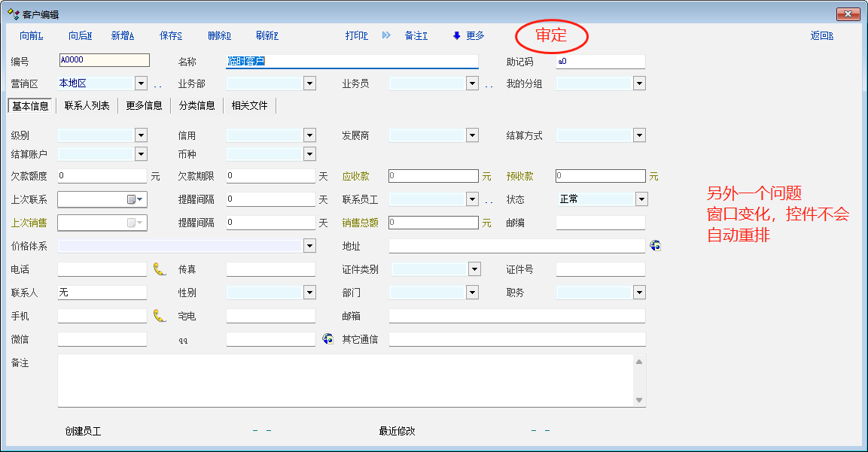Click the blue down-arrow 更多 icon
The width and height of the screenshot is (868, 452).
point(456,36)
